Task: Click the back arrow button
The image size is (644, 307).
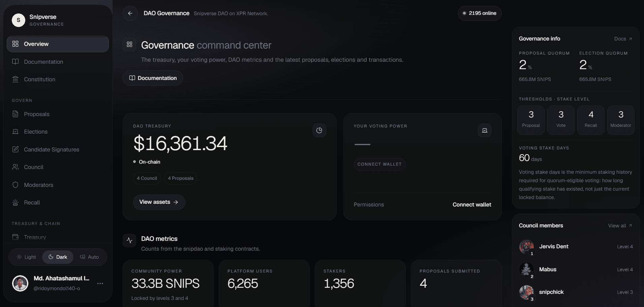Action: [x=130, y=13]
